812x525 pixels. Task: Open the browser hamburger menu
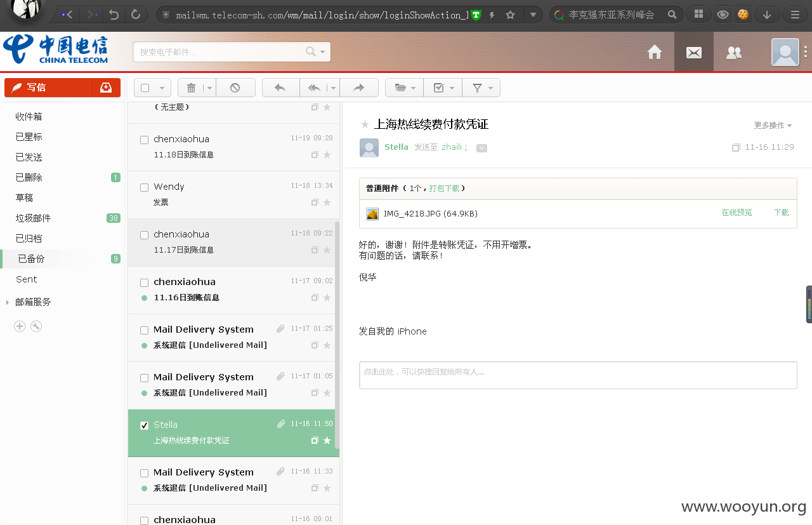[x=794, y=14]
